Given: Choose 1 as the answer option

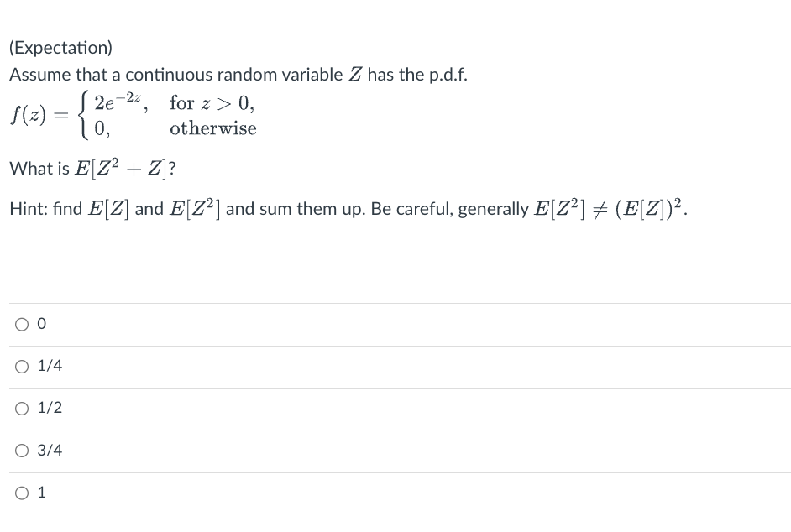Looking at the screenshot, I should [x=40, y=493].
